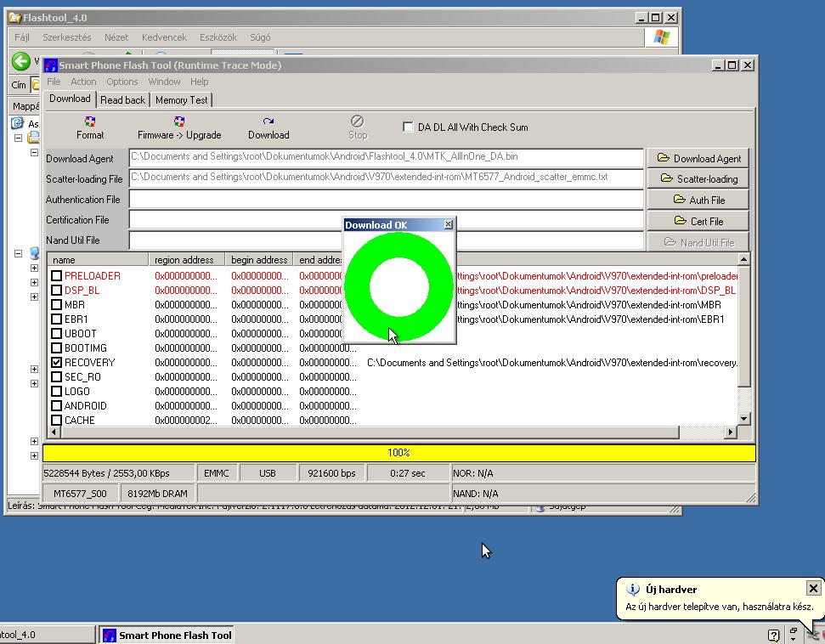Click the Windows flag logo in Flashtool_4.0 window
Screen dimensions: 825x644
click(661, 37)
